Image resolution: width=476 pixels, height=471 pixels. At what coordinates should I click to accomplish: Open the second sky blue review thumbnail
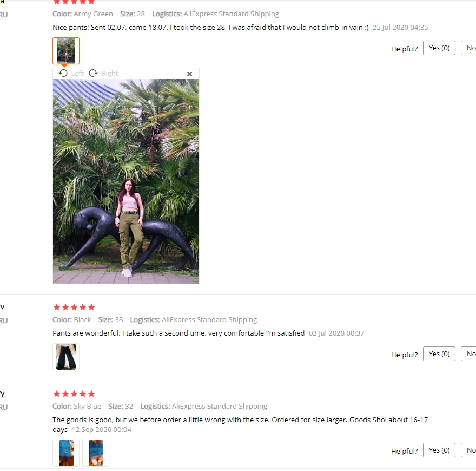(x=96, y=453)
